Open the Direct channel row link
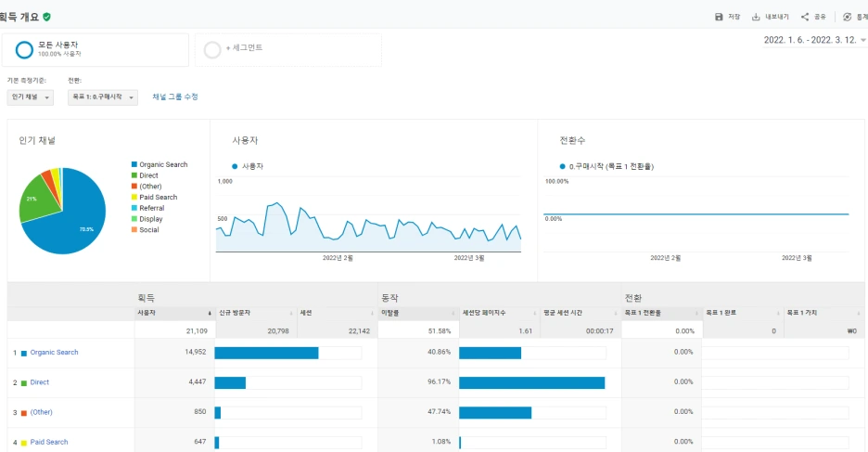This screenshot has height=452, width=868. tap(39, 382)
